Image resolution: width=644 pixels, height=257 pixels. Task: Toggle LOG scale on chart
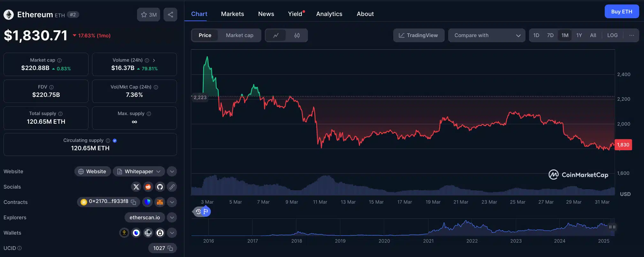pos(612,35)
